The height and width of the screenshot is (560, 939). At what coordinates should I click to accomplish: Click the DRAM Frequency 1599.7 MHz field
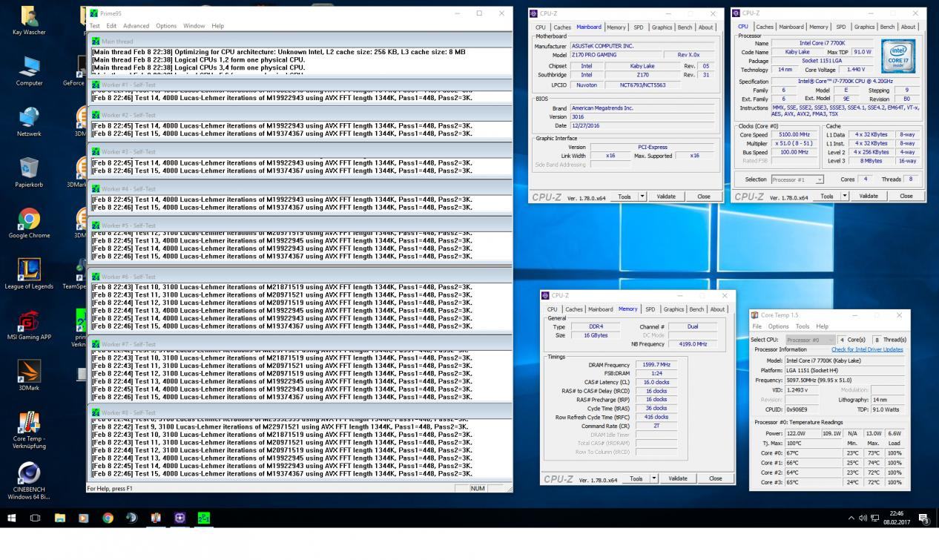click(656, 365)
